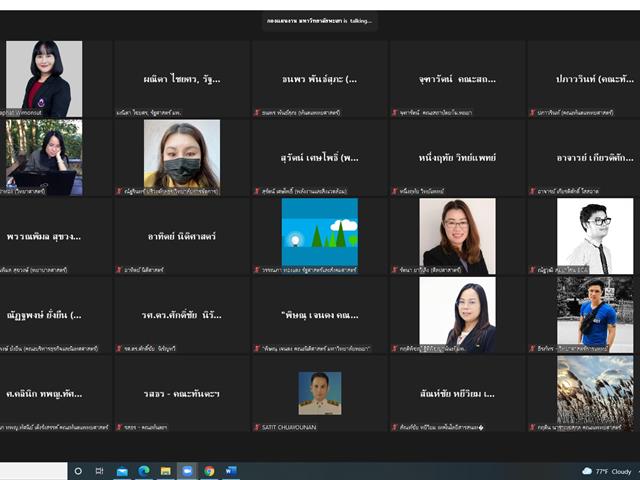Click participant name จุฑารัตน์ คณะสถ...
The width and height of the screenshot is (640, 480).
pyautogui.click(x=458, y=79)
